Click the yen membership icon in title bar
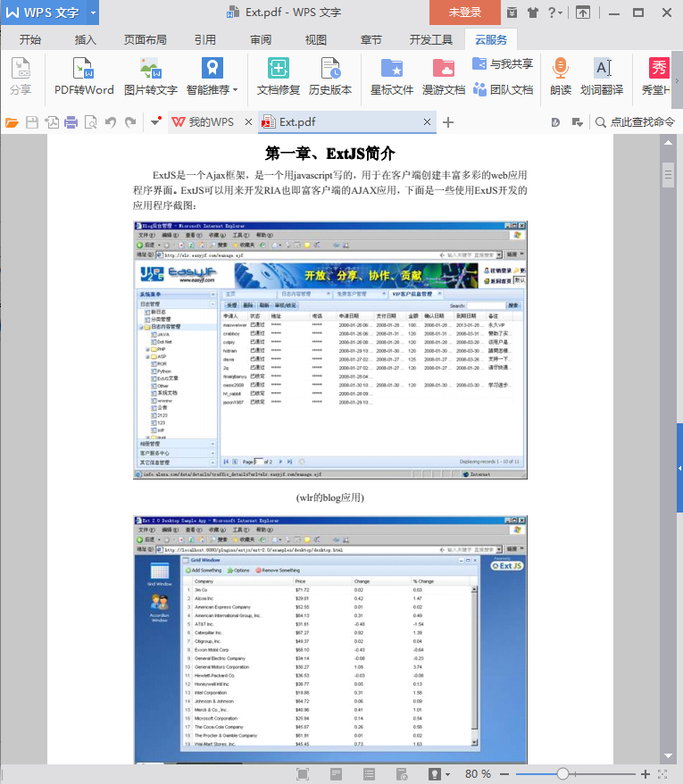The width and height of the screenshot is (683, 784). [512, 13]
